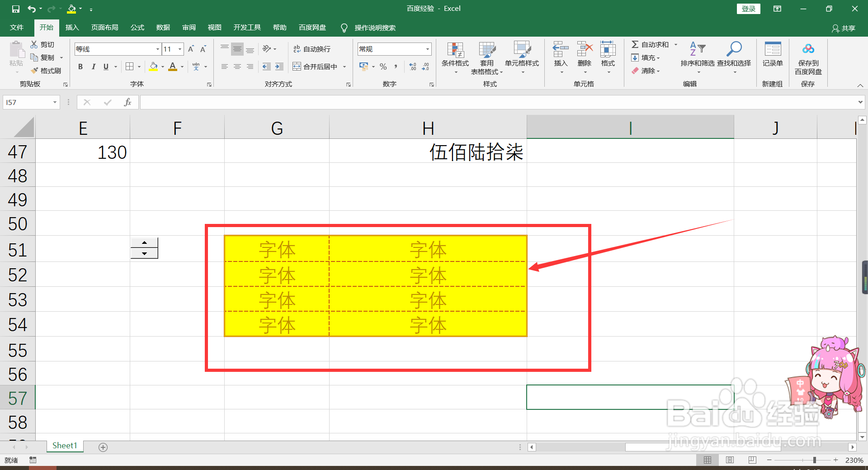
Task: Open the 百度网盘 ribbon tab
Action: coord(312,28)
